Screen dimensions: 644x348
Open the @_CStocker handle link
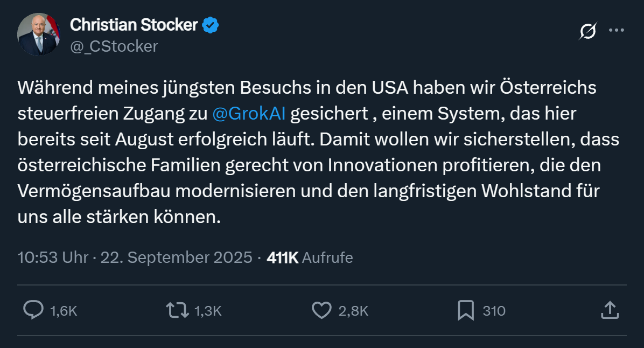pyautogui.click(x=114, y=46)
